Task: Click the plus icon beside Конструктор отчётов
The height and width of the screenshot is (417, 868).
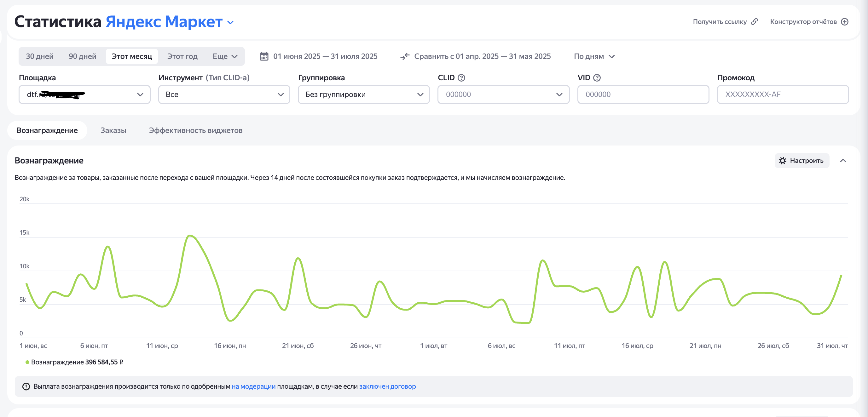Action: 845,21
